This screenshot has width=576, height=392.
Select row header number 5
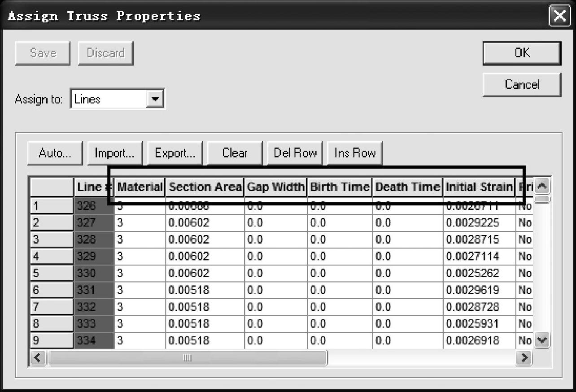pos(52,273)
